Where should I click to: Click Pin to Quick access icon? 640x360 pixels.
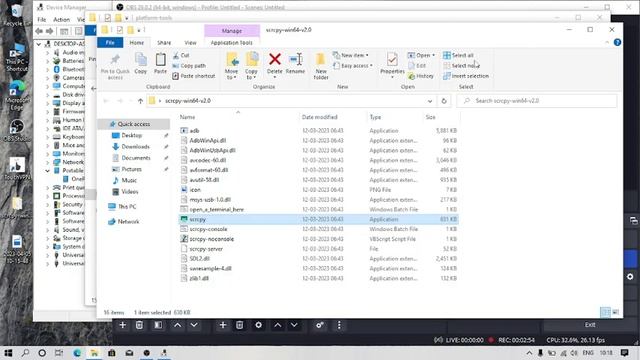pos(115,67)
